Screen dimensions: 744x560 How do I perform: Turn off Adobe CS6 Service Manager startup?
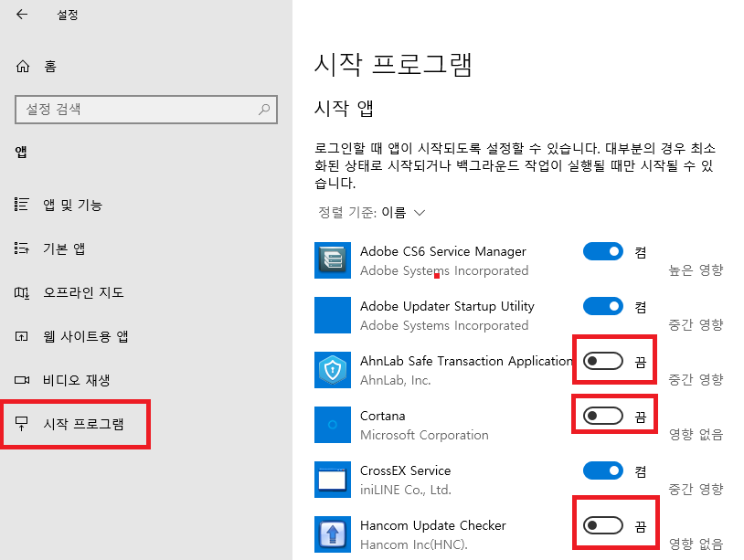click(603, 251)
